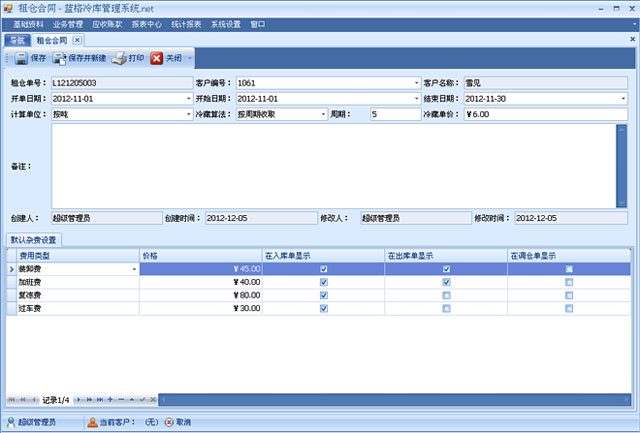Close the document panel with right-side X
Viewport: 640px width, 433px height.
click(632, 39)
